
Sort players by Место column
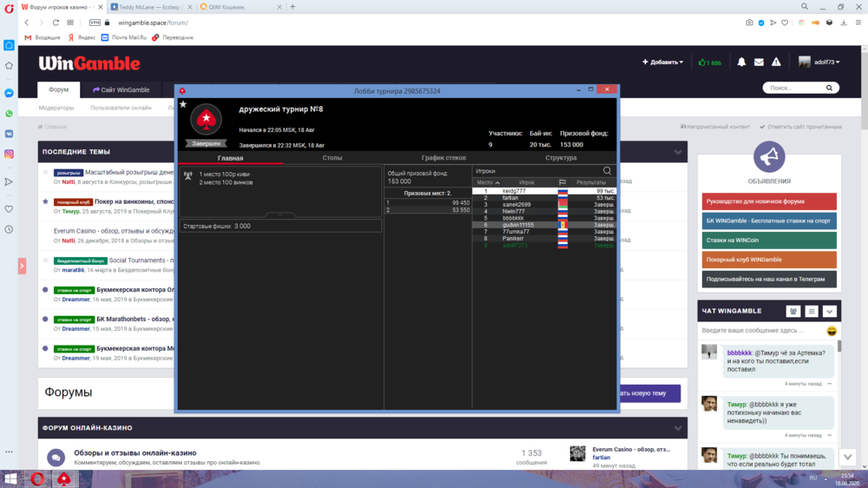coord(486,182)
